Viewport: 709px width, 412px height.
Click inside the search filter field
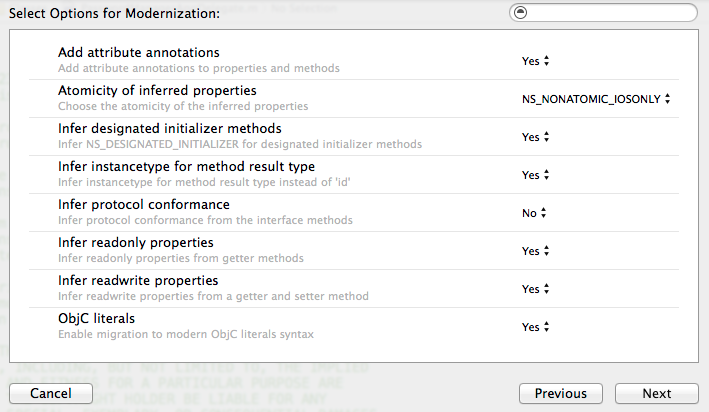point(612,13)
